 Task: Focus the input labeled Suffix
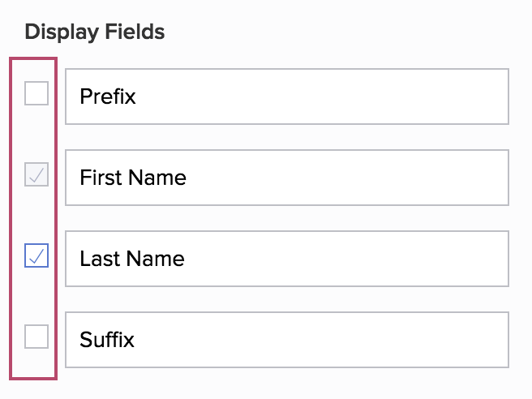(286, 340)
